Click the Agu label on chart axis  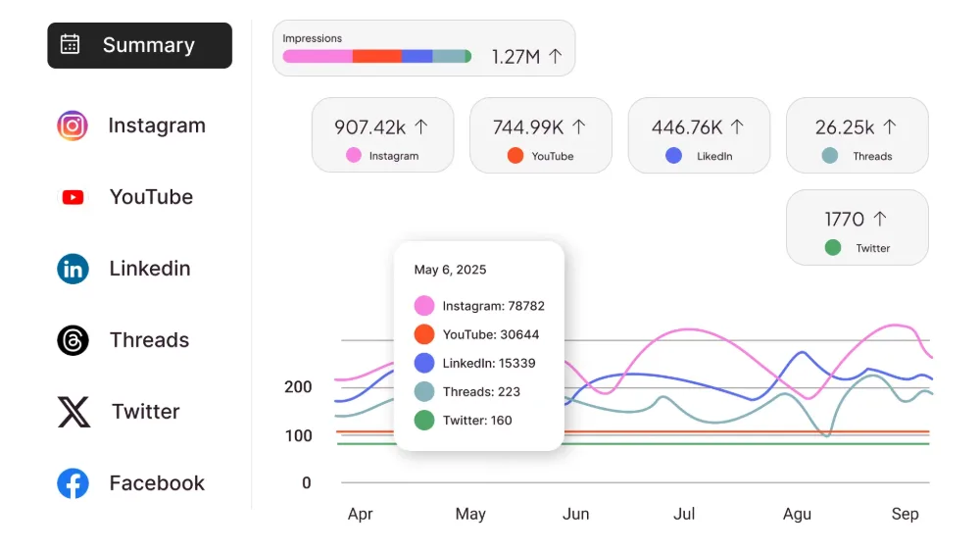coord(797,514)
